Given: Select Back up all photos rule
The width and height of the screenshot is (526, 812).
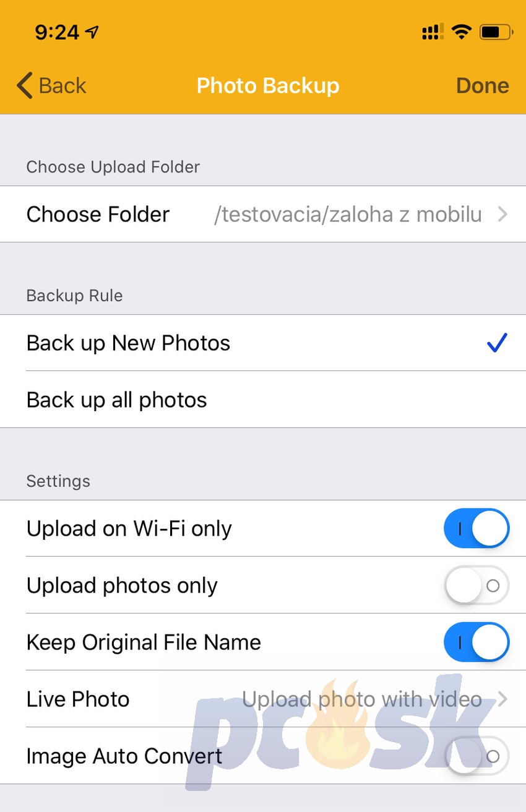Looking at the screenshot, I should point(263,400).
